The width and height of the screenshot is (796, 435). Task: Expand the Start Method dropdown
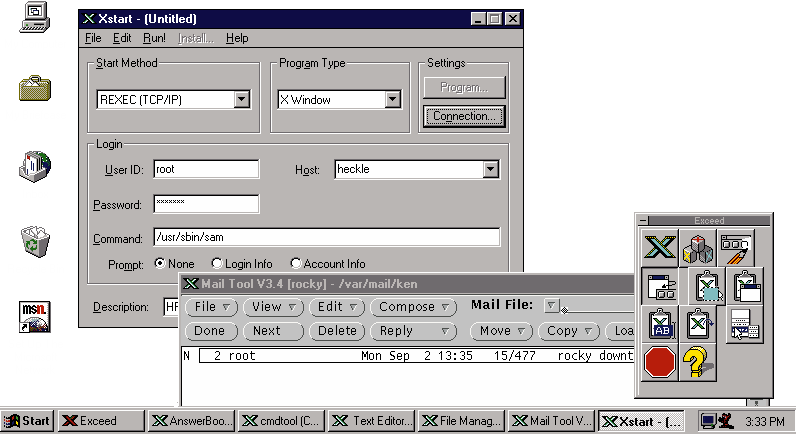(241, 99)
